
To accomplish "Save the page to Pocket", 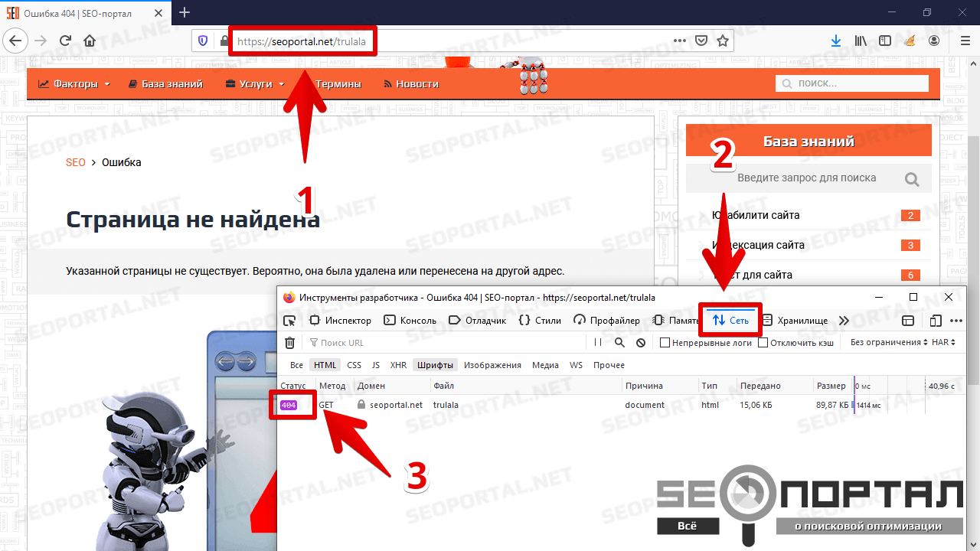I will 701,41.
